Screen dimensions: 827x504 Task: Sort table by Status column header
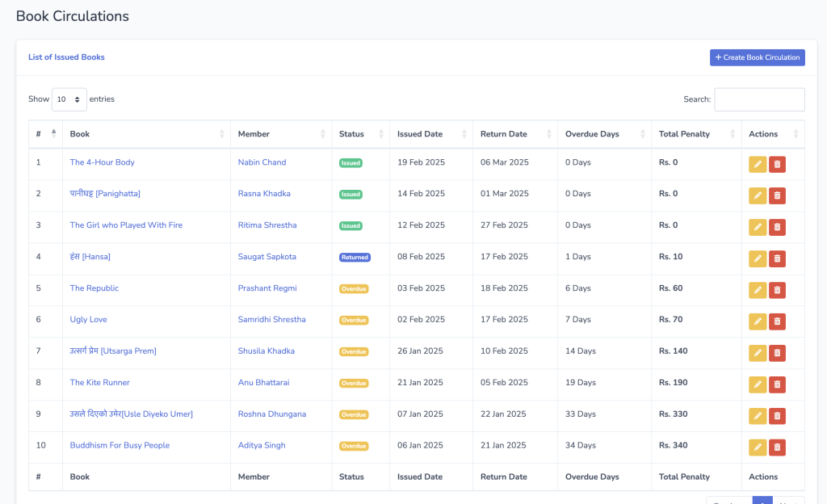[x=361, y=134]
